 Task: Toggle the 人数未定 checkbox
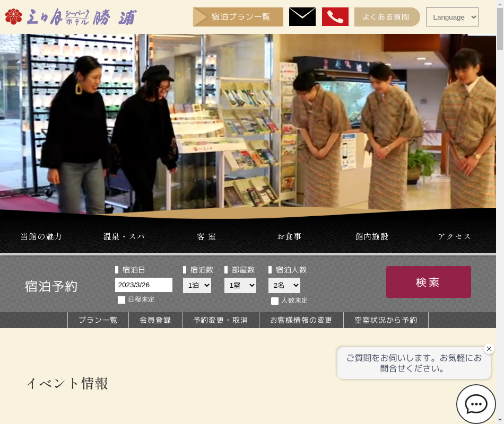[275, 301]
